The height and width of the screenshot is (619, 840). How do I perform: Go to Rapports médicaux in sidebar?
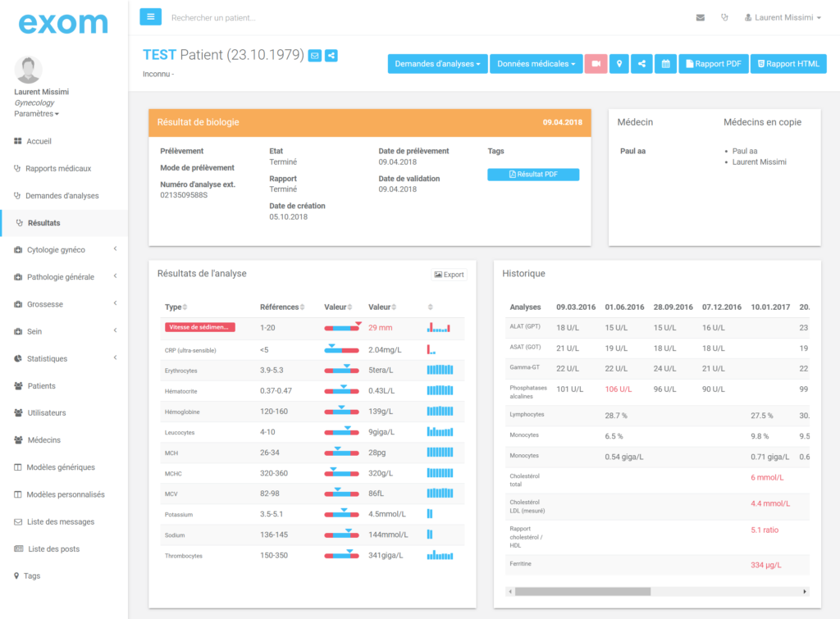(x=57, y=168)
